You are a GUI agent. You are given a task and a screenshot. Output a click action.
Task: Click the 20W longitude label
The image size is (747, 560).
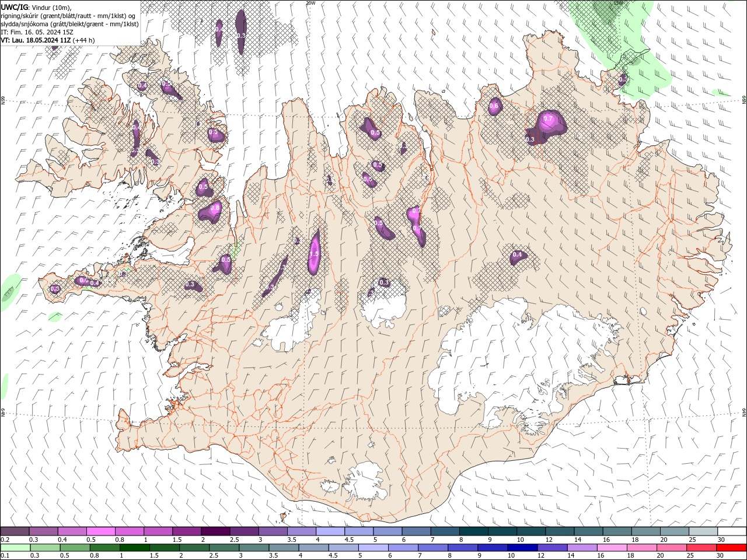310,3
